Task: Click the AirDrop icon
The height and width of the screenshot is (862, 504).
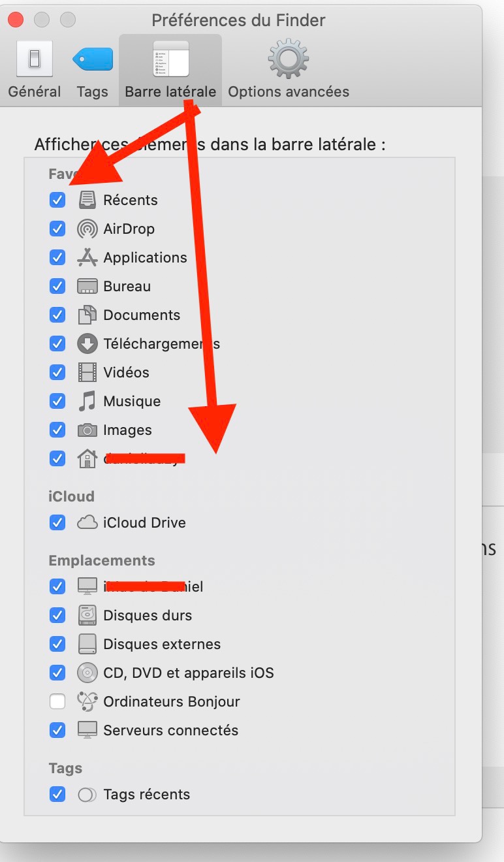Action: point(87,229)
